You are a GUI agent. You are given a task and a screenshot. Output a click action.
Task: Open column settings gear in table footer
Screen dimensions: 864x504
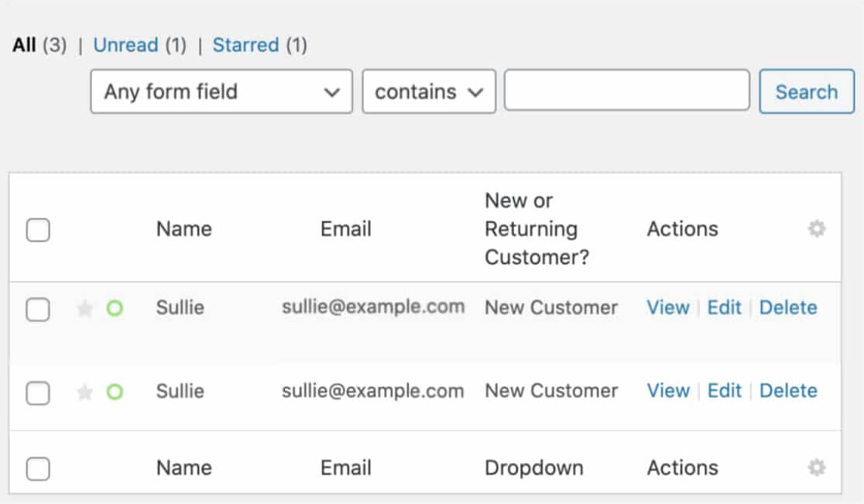(816, 468)
